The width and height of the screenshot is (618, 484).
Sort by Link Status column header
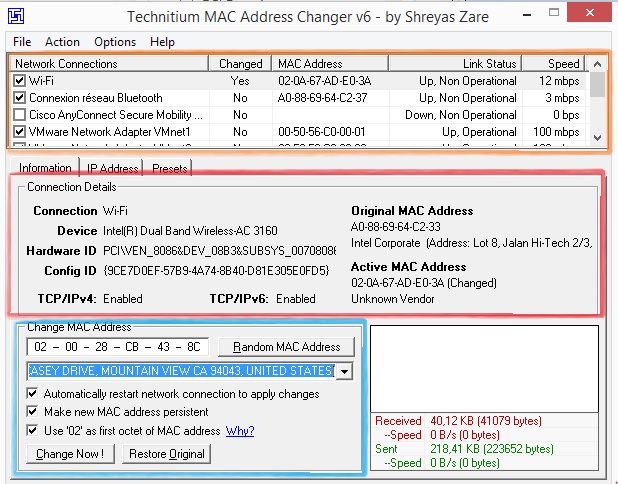456,63
